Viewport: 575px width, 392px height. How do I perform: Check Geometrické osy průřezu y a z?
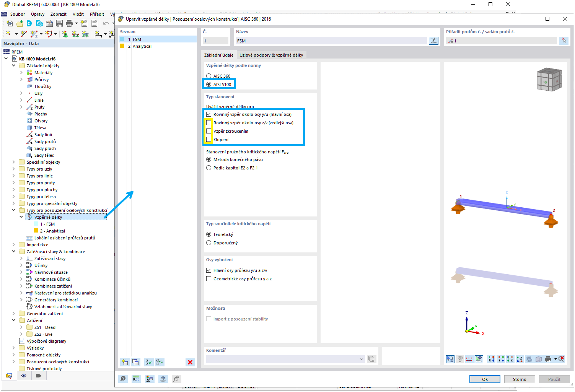[209, 278]
